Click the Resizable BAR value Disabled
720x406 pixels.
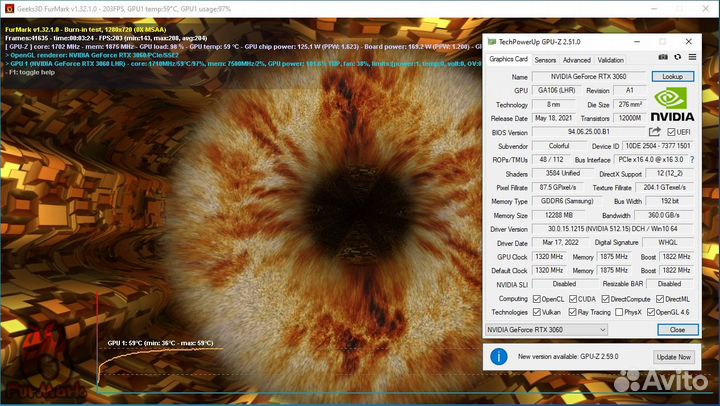(669, 284)
